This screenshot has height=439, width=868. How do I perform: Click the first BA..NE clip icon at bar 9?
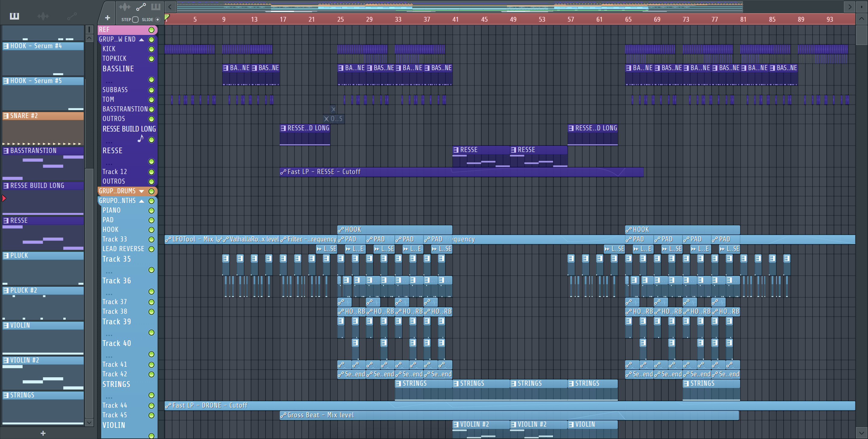(226, 68)
